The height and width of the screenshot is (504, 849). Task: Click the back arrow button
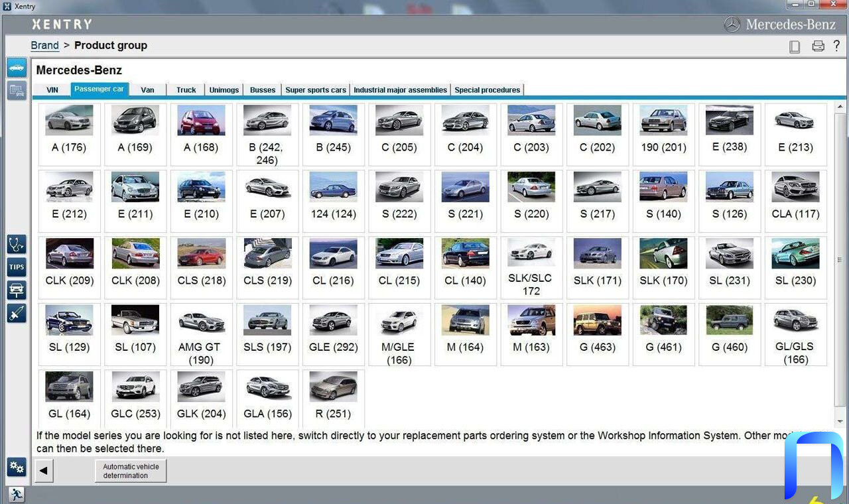pos(44,471)
